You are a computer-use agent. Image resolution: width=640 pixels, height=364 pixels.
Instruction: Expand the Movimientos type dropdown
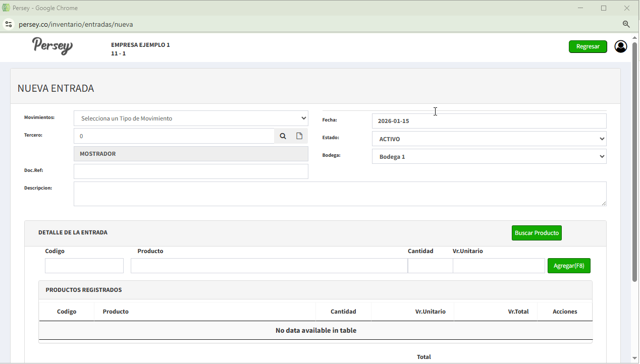click(191, 118)
